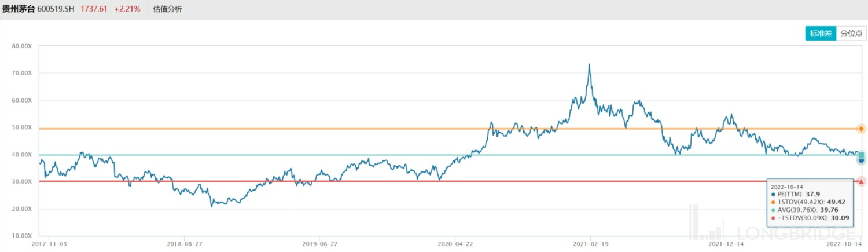Click the +2.21% change percentage
The image size is (868, 252).
(127, 9)
